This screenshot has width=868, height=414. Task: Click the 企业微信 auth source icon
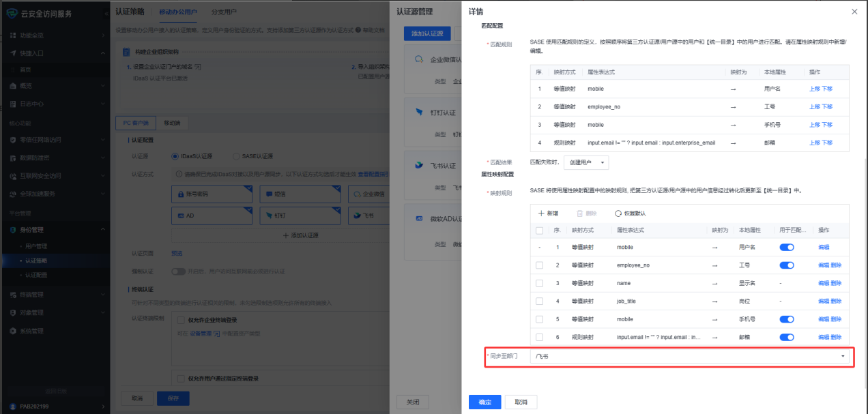(420, 59)
